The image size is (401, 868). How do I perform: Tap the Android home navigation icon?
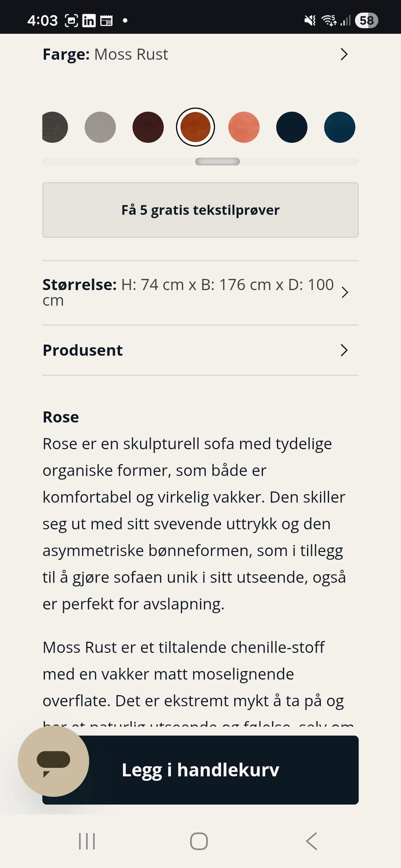[x=199, y=841]
